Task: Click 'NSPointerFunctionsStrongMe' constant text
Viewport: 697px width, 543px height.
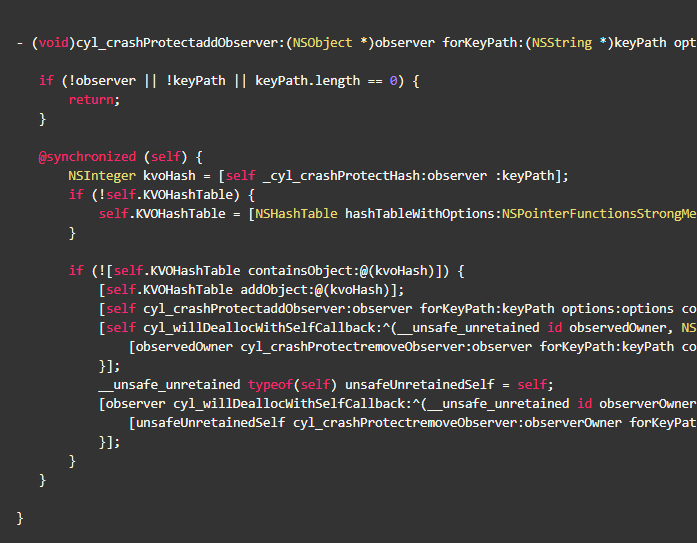Action: (x=599, y=214)
